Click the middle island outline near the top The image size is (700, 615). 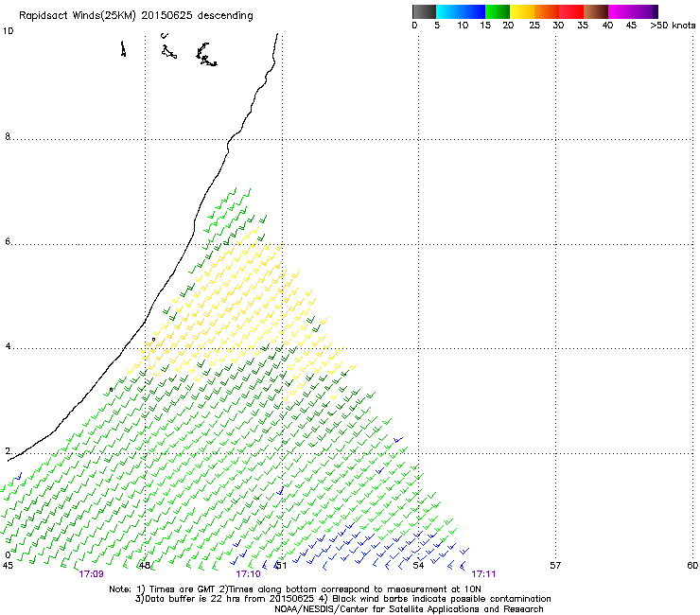click(x=168, y=51)
